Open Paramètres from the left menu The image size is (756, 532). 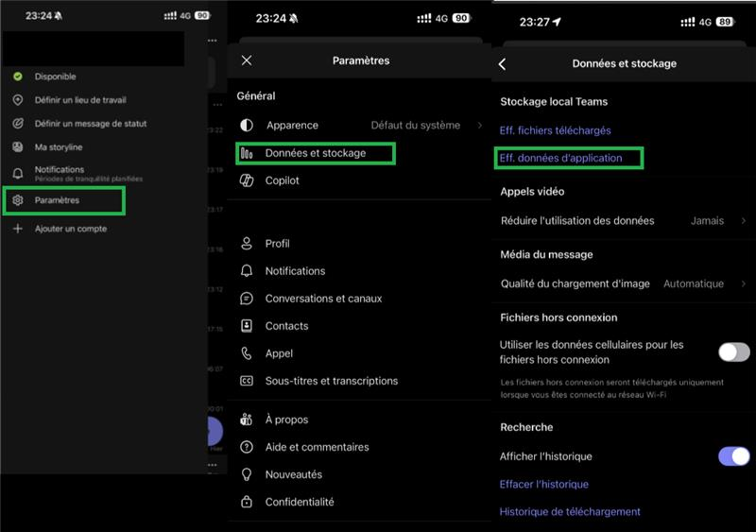pos(64,200)
